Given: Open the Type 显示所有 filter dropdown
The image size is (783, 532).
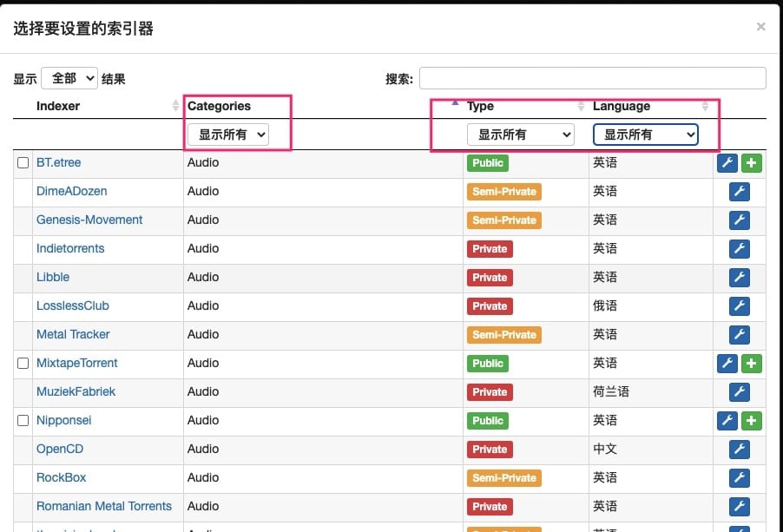Looking at the screenshot, I should point(520,135).
